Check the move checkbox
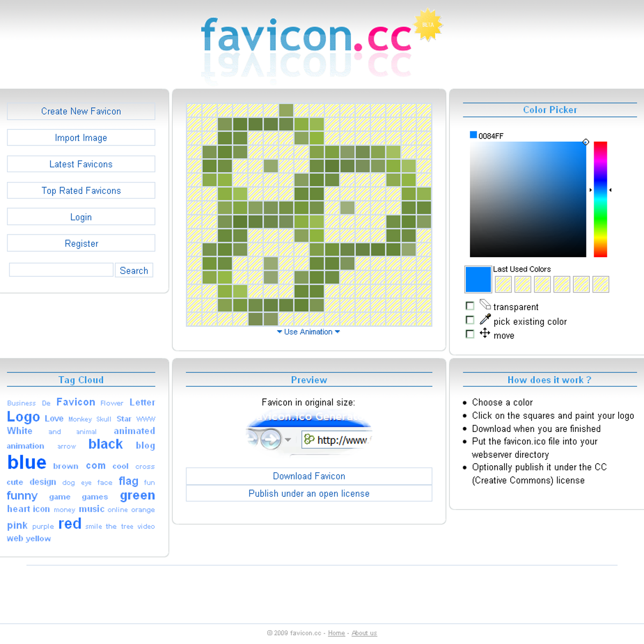Viewport: 644px width, 644px height. pyautogui.click(x=470, y=334)
